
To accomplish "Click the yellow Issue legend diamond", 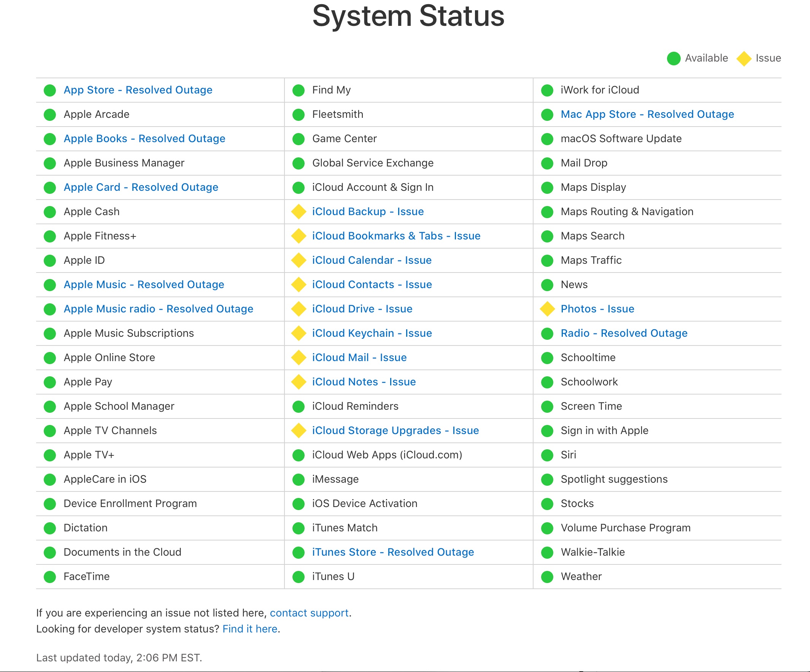I will coord(744,59).
